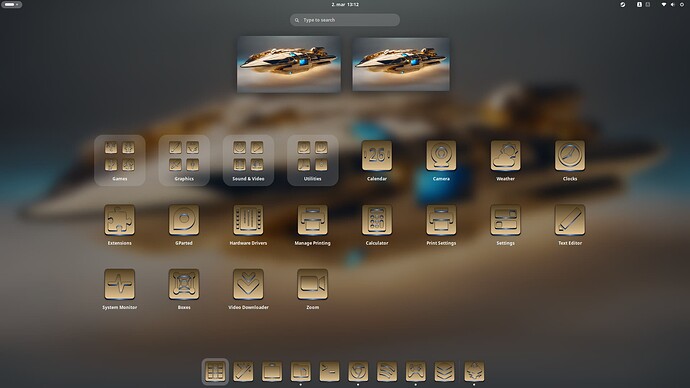Open the game controller dock icon
This screenshot has width=690, height=388.
coord(415,372)
